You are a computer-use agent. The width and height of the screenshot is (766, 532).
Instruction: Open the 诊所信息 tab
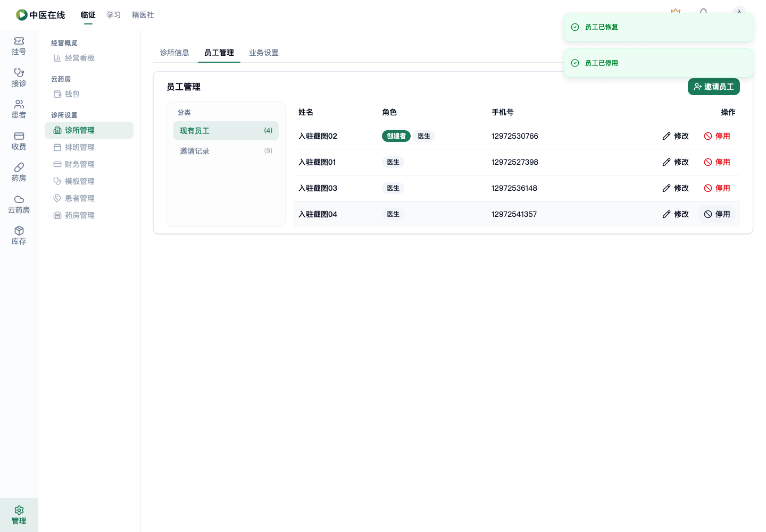174,53
